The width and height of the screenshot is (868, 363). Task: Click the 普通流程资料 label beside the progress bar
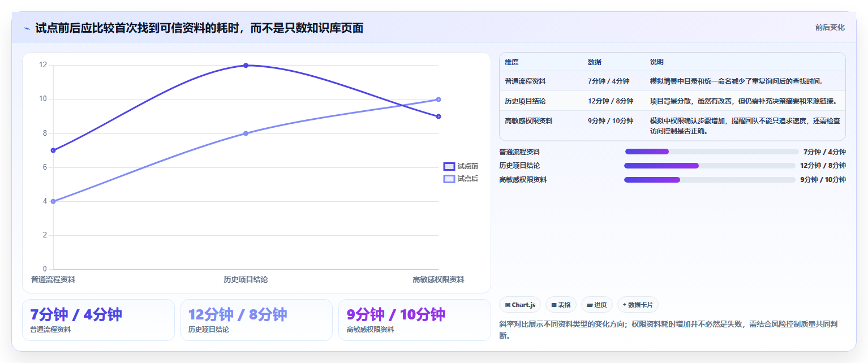[x=519, y=152]
